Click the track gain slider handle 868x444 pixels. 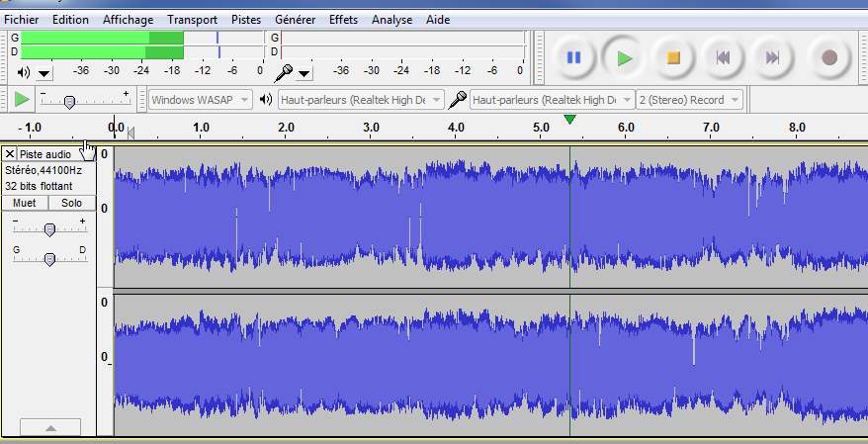click(49, 229)
